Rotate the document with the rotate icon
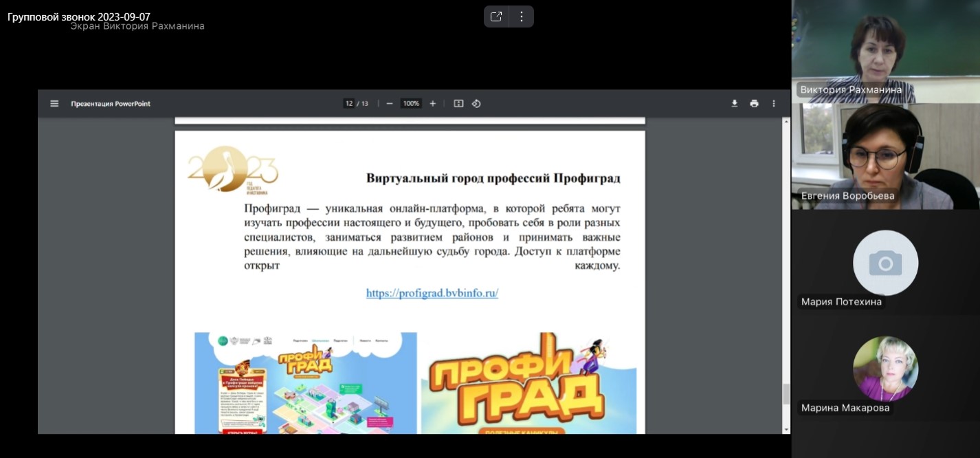This screenshot has height=458, width=980. coord(476,104)
